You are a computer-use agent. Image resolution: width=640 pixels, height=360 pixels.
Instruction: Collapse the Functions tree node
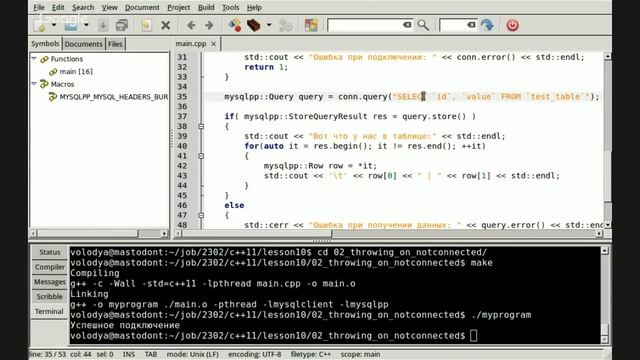coord(34,59)
